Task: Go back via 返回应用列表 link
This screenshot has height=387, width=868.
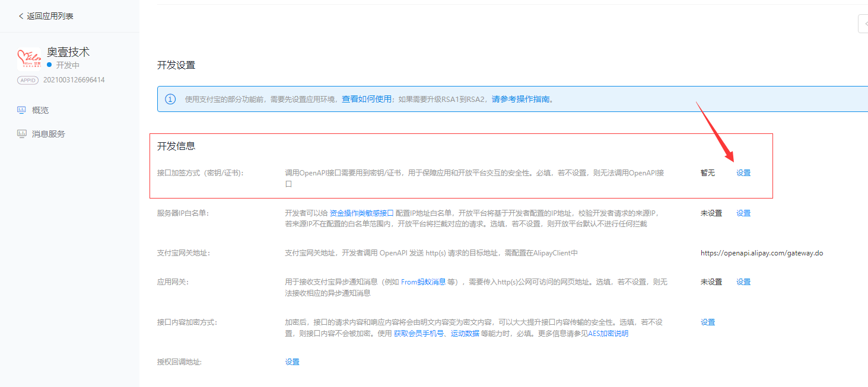Action: click(50, 16)
